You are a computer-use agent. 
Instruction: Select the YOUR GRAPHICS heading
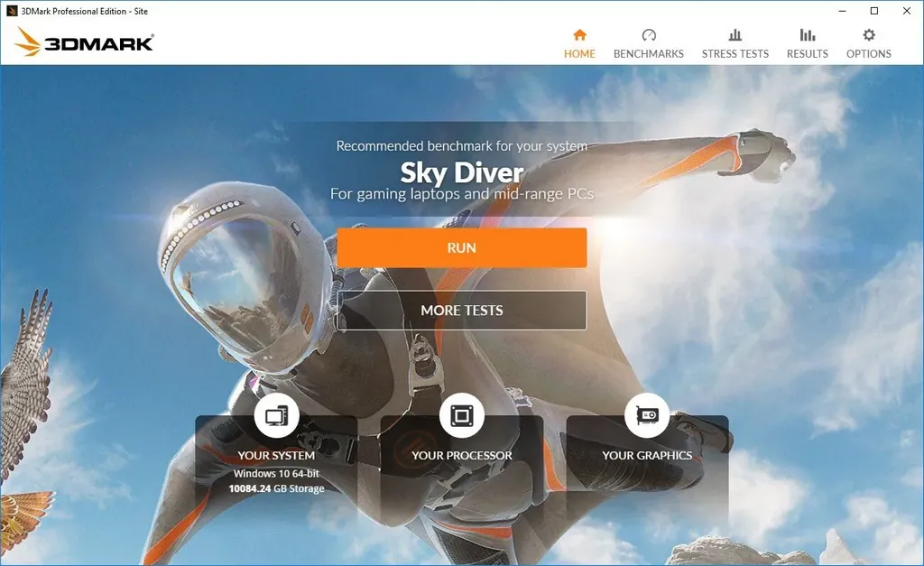(x=647, y=455)
